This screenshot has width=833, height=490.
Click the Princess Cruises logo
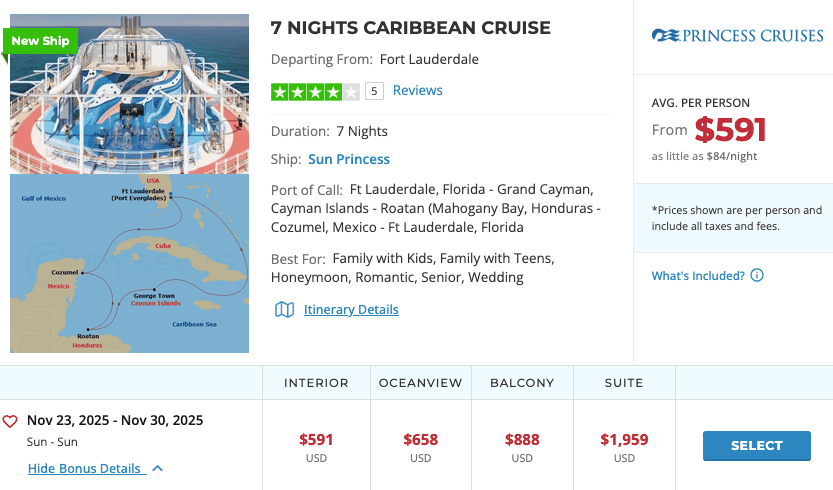pyautogui.click(x=738, y=36)
